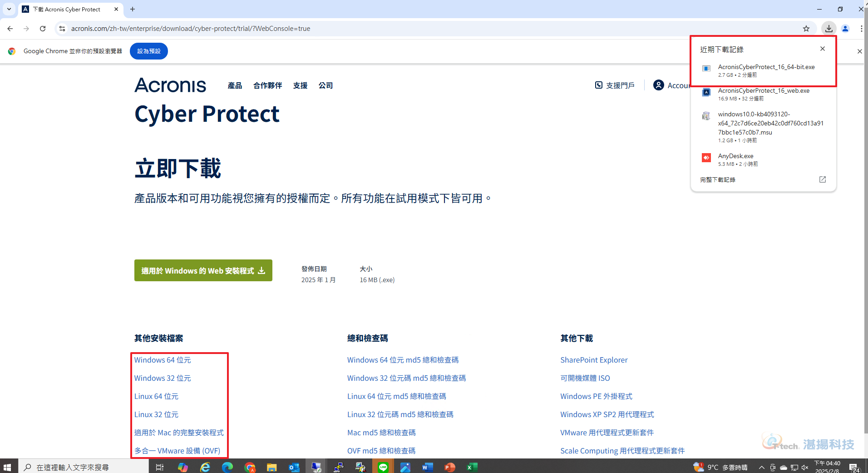Open Windows 64 位元 md5 總和檢查碼
Image resolution: width=868 pixels, height=473 pixels.
403,360
